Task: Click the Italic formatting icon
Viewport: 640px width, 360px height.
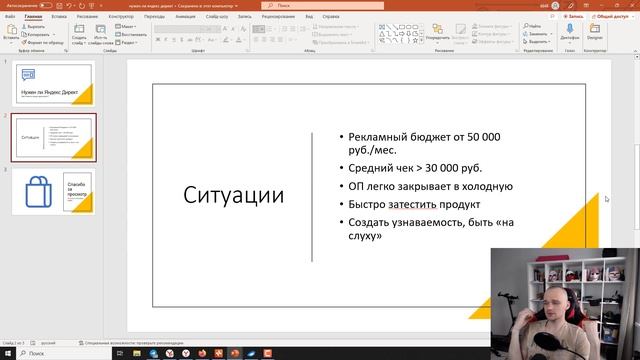Action: click(x=166, y=40)
